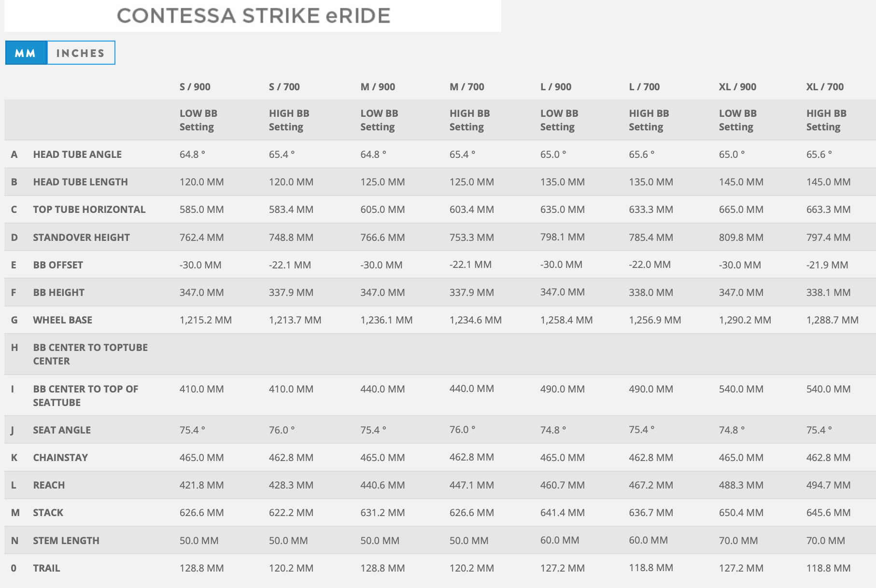
Task: Click the L / 900 column header
Action: [555, 87]
